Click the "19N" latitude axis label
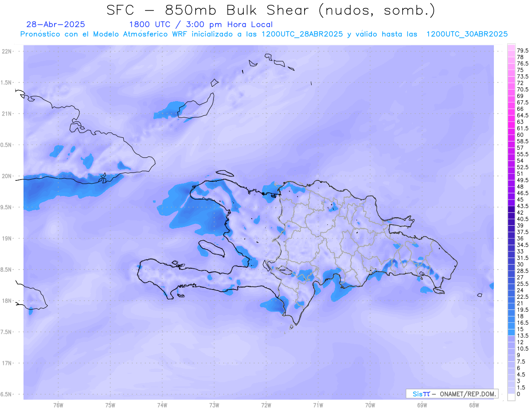The width and height of the screenshot is (532, 411). [x=7, y=239]
